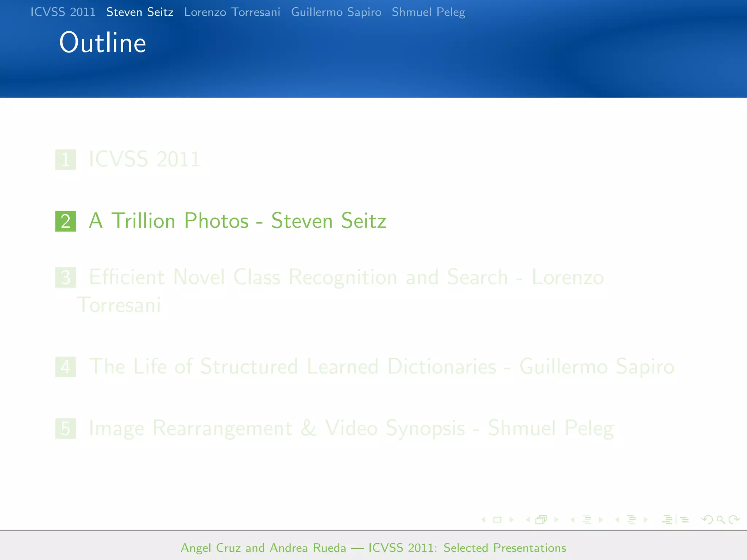Click the slide rectangle navigation icon
The image size is (747, 560).
pyautogui.click(x=498, y=520)
